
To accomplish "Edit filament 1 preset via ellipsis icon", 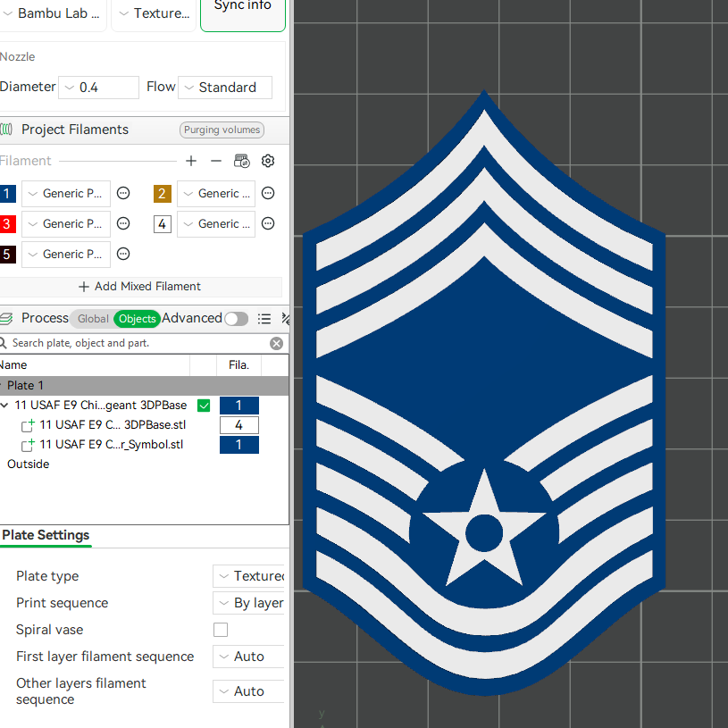I will (123, 193).
